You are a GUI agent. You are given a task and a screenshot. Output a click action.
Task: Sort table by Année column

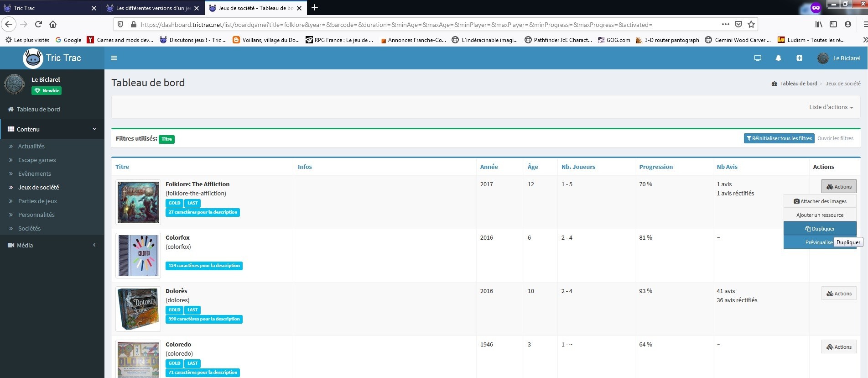point(489,167)
